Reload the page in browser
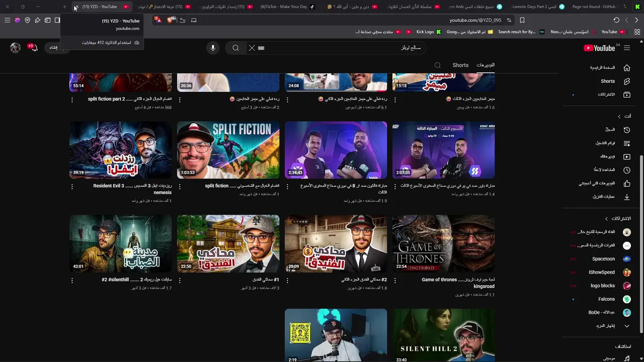This screenshot has width=644, height=362. tap(616, 20)
